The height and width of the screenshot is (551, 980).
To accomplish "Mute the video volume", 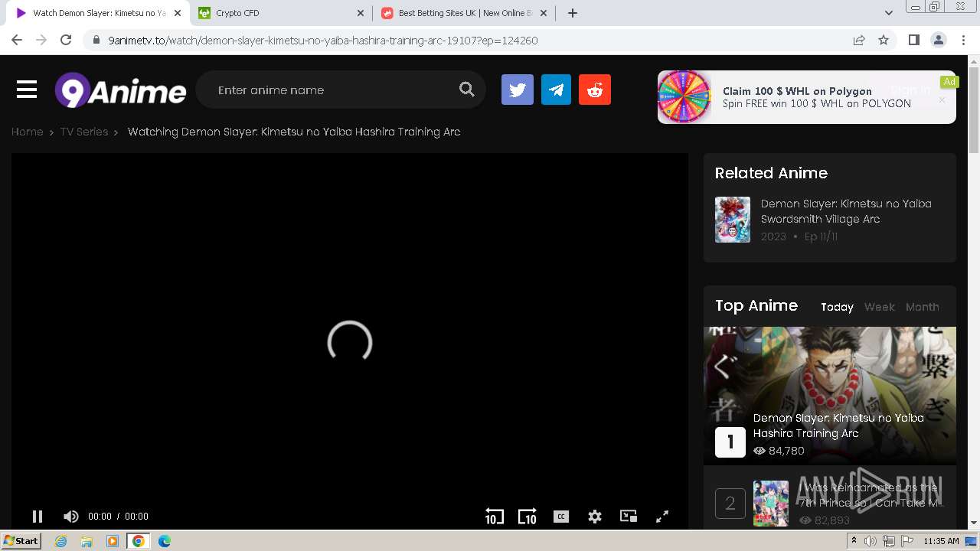I will [71, 517].
